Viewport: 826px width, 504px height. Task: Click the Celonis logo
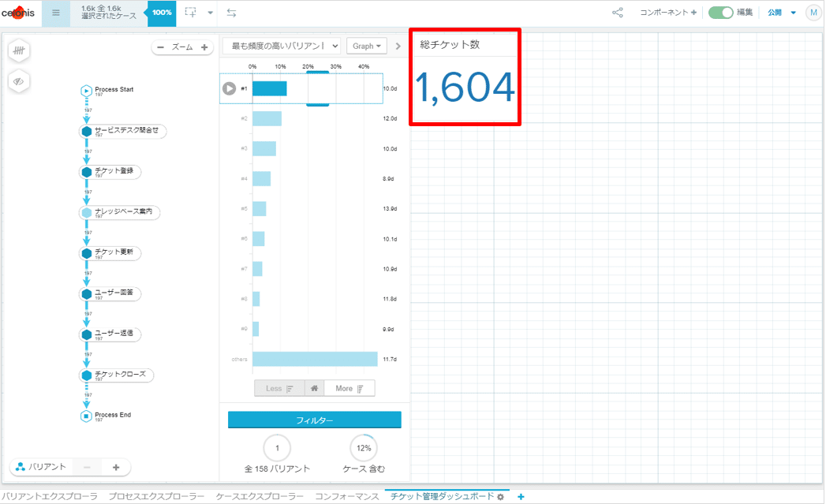[18, 13]
